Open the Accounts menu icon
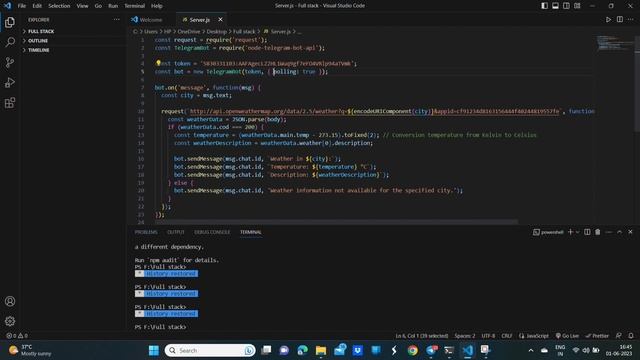The width and height of the screenshot is (640, 360). tap(10, 301)
